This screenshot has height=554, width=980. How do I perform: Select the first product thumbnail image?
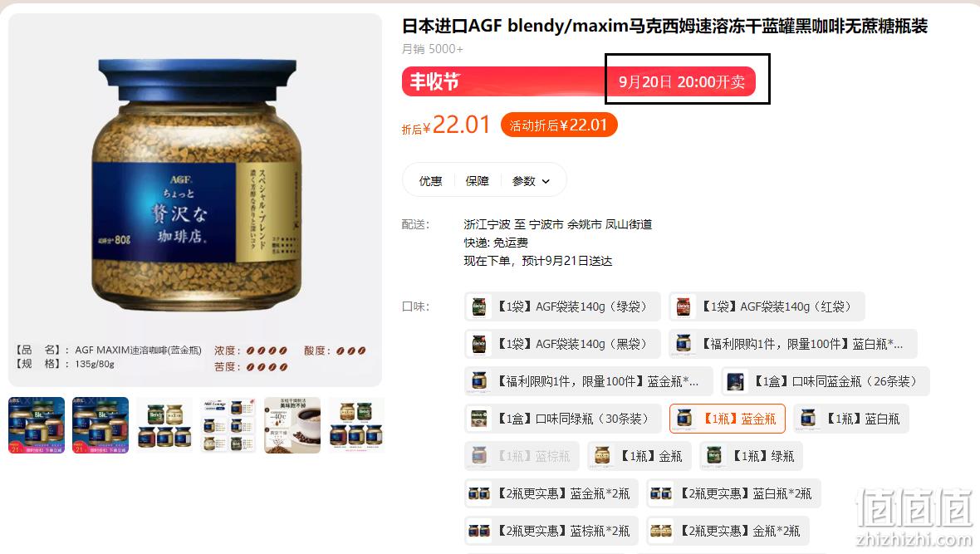[37, 425]
